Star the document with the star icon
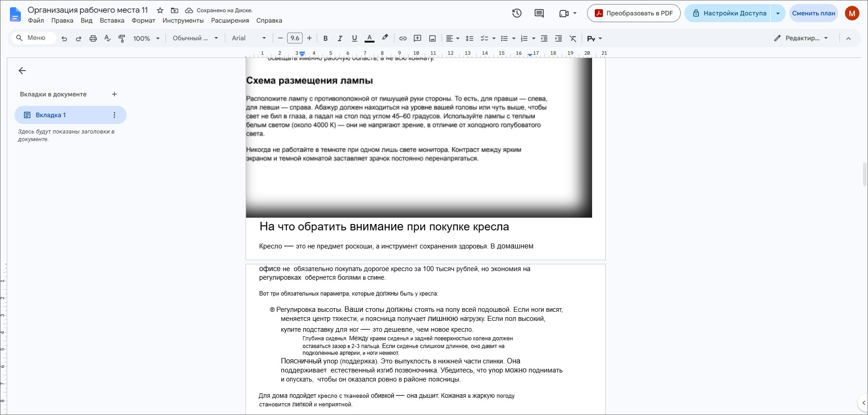The width and height of the screenshot is (868, 415). (160, 10)
